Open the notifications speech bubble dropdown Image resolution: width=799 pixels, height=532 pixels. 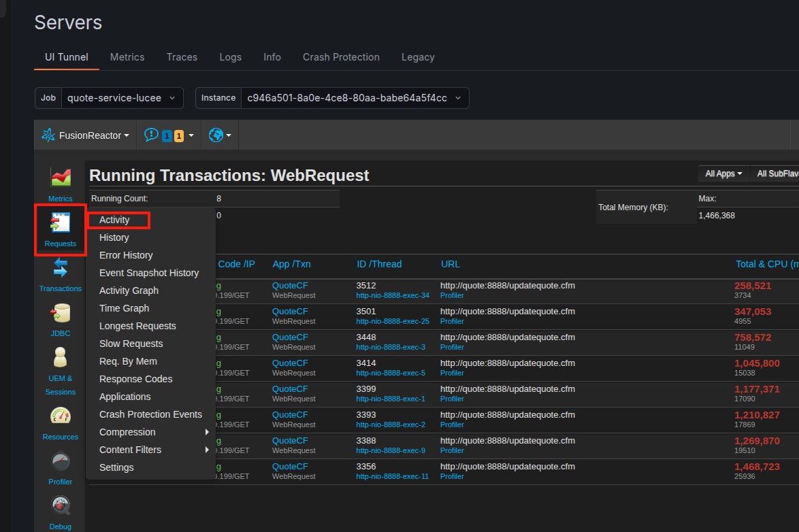(x=169, y=135)
